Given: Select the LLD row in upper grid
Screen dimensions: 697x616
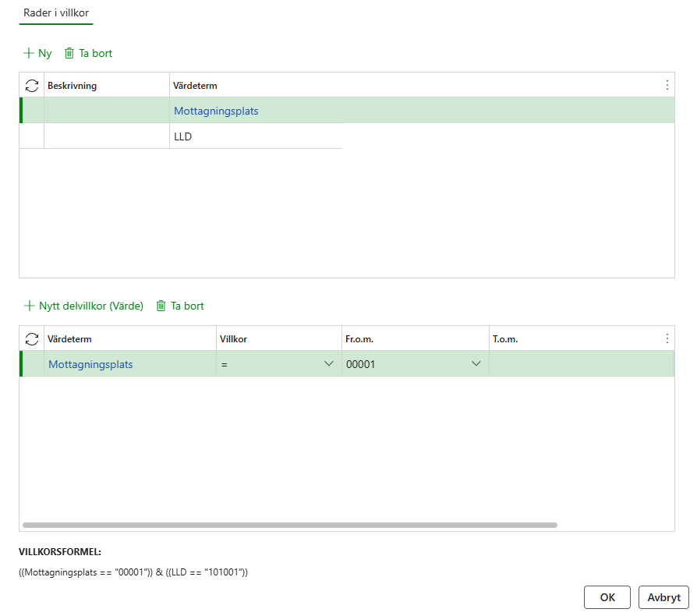Looking at the screenshot, I should (x=183, y=136).
